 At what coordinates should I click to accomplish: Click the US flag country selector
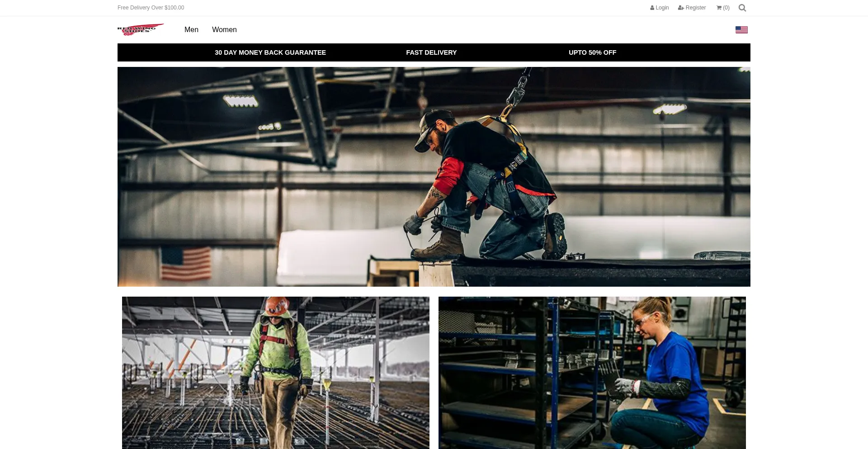[x=741, y=30]
